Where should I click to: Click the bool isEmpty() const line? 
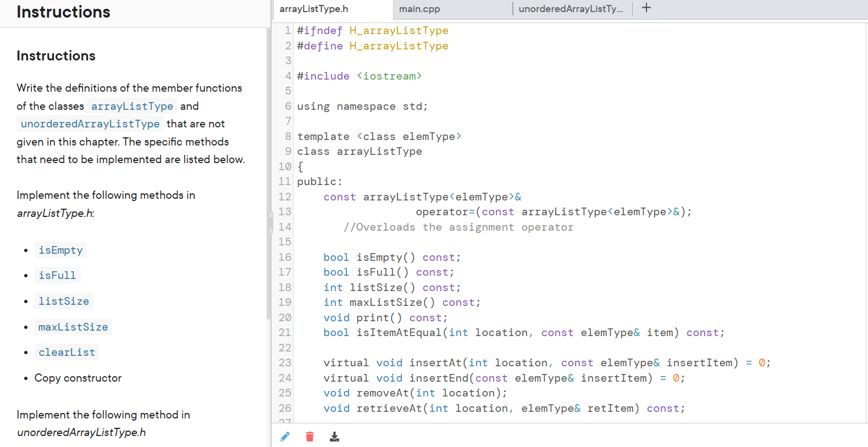pos(392,257)
